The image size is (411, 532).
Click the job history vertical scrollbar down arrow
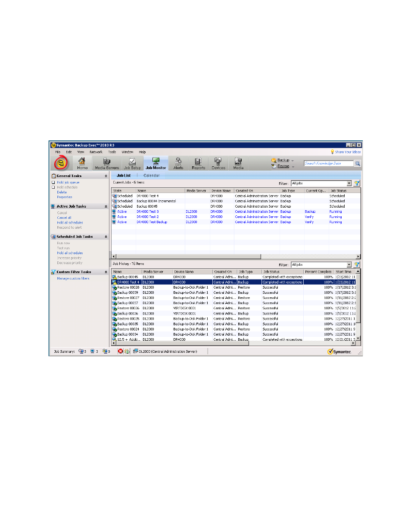pyautogui.click(x=358, y=339)
